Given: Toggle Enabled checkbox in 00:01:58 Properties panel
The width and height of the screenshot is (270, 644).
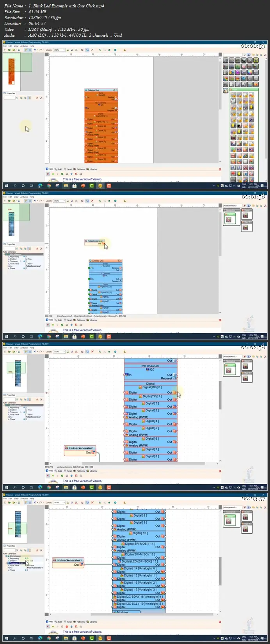Looking at the screenshot, I should pyautogui.click(x=27, y=259).
